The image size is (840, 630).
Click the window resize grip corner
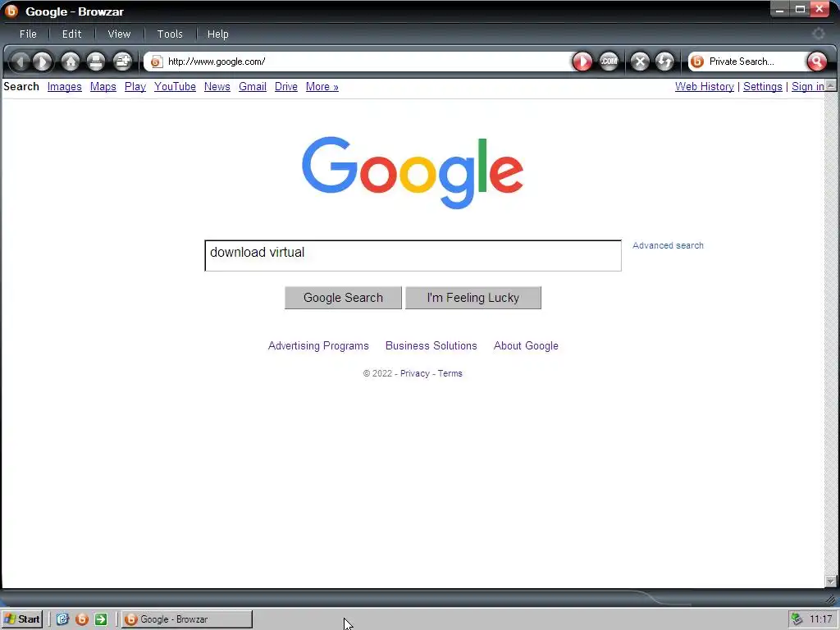(x=831, y=598)
